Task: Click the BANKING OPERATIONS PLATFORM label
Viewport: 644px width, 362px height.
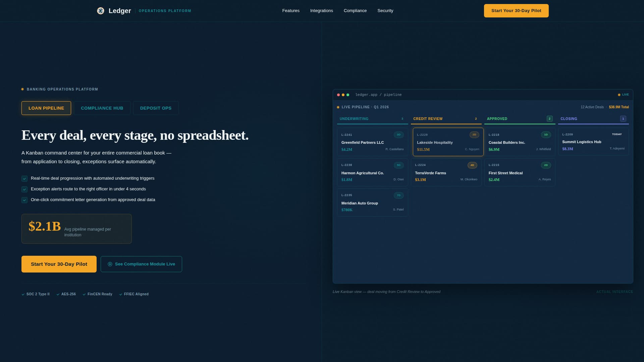Action: point(62,89)
